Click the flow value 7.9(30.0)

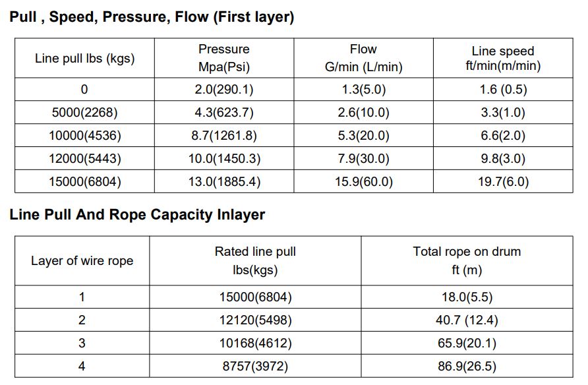(x=363, y=159)
